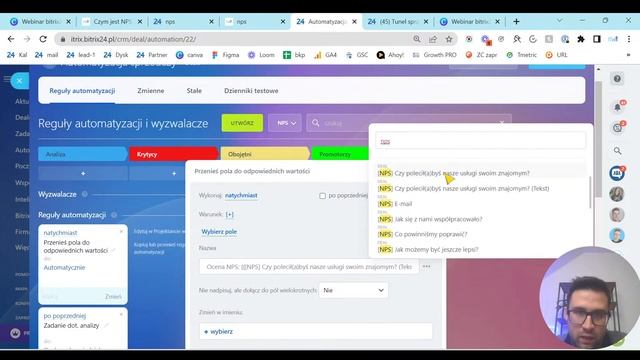Select '[NPS] Czy polecił(a)byś ... znajomym? (Tekst)'

(x=463, y=189)
